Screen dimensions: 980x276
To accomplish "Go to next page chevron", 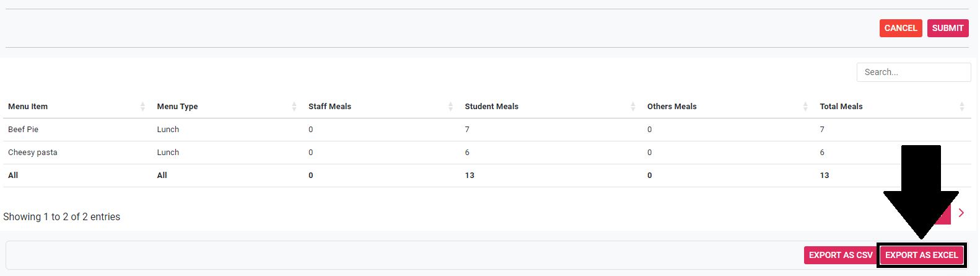I will click(961, 213).
